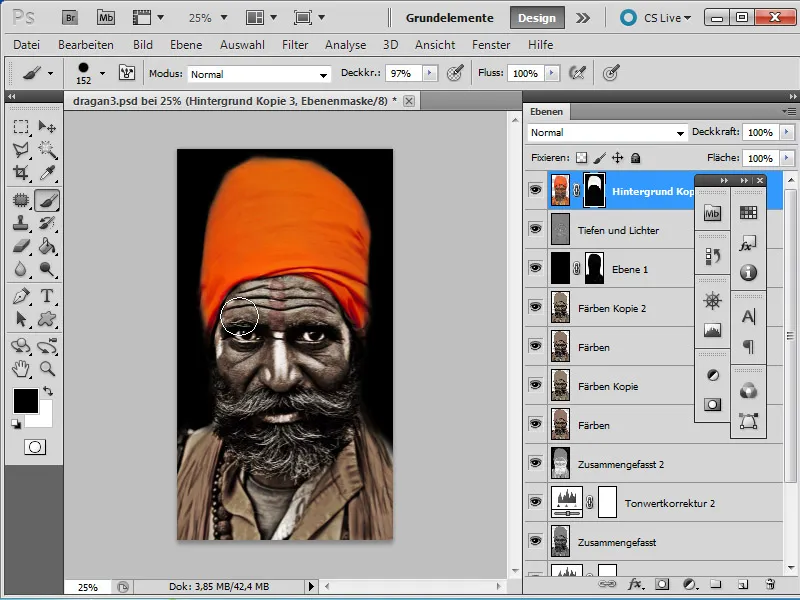
Task: Hide the Zusammengefasst 2 layer
Action: 535,463
